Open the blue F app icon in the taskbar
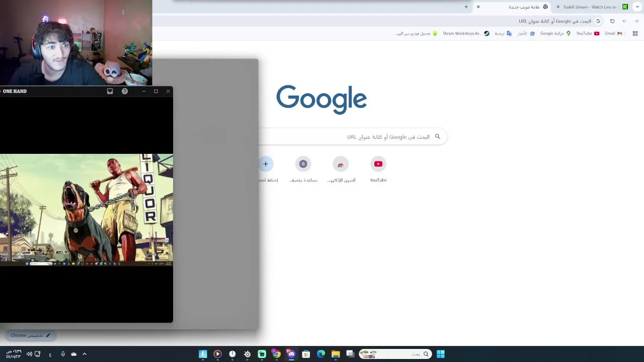Image resolution: width=644 pixels, height=362 pixels. click(x=203, y=354)
